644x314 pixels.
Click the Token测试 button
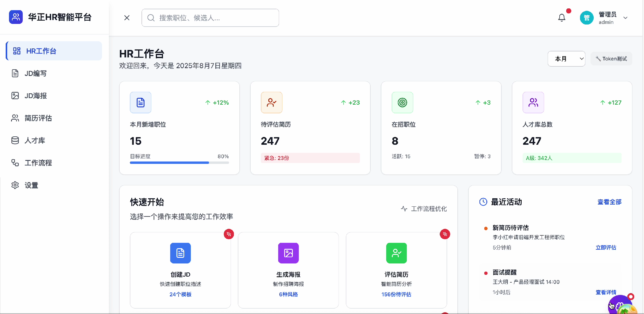click(x=611, y=59)
